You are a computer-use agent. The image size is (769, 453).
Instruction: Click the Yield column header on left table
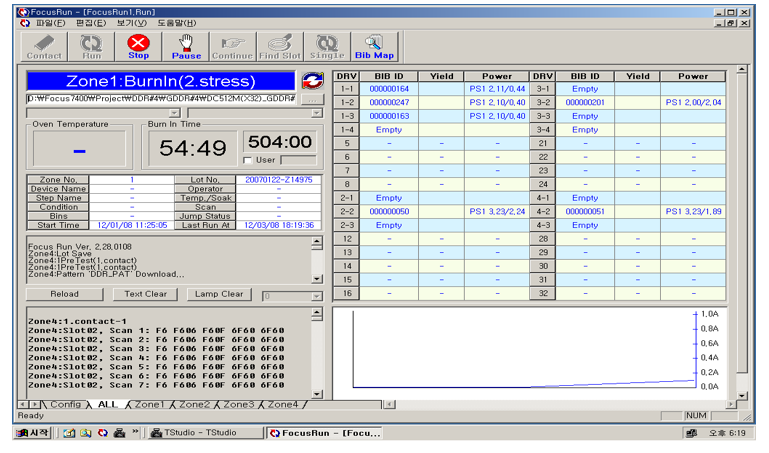click(x=441, y=76)
